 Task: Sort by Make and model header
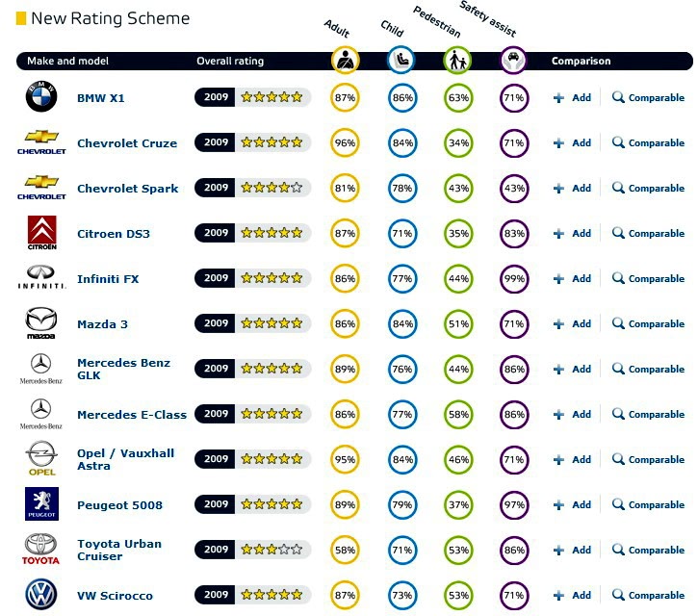pyautogui.click(x=67, y=61)
